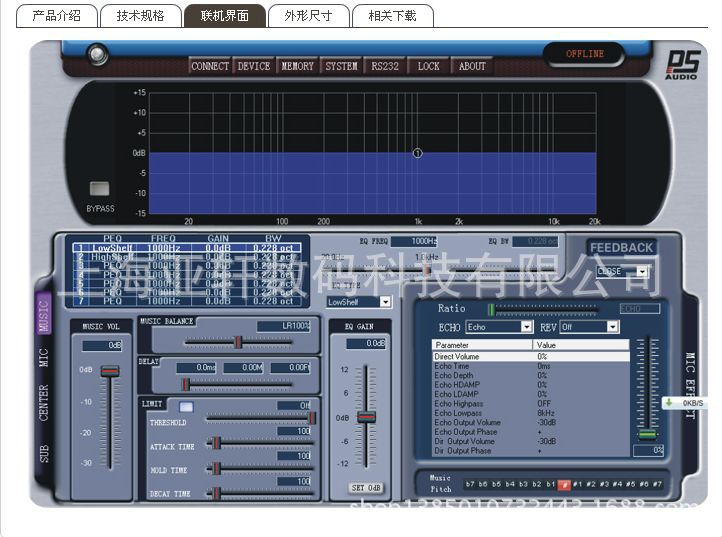The height and width of the screenshot is (537, 722).
Task: Select the highlighted natural pitch key
Action: click(x=565, y=484)
